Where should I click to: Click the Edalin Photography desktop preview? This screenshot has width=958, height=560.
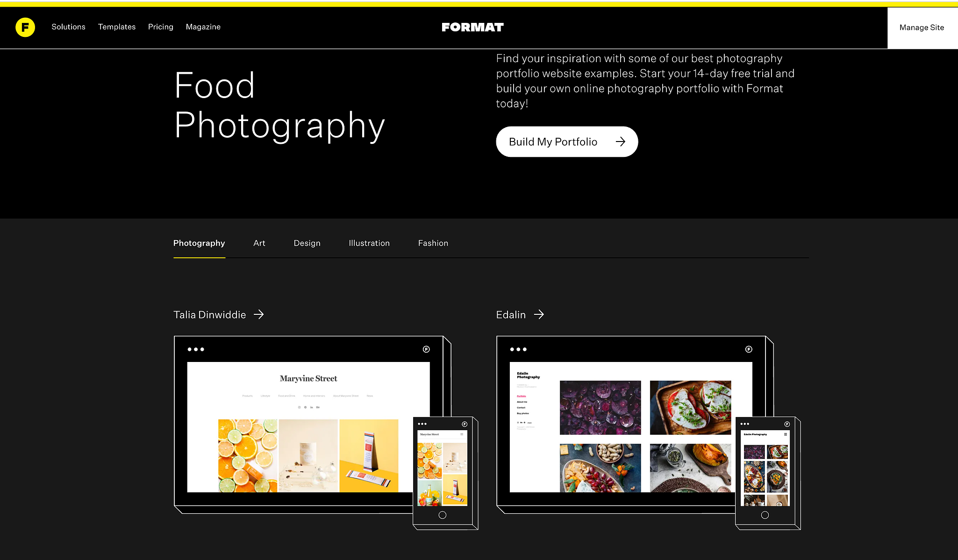[x=631, y=427]
